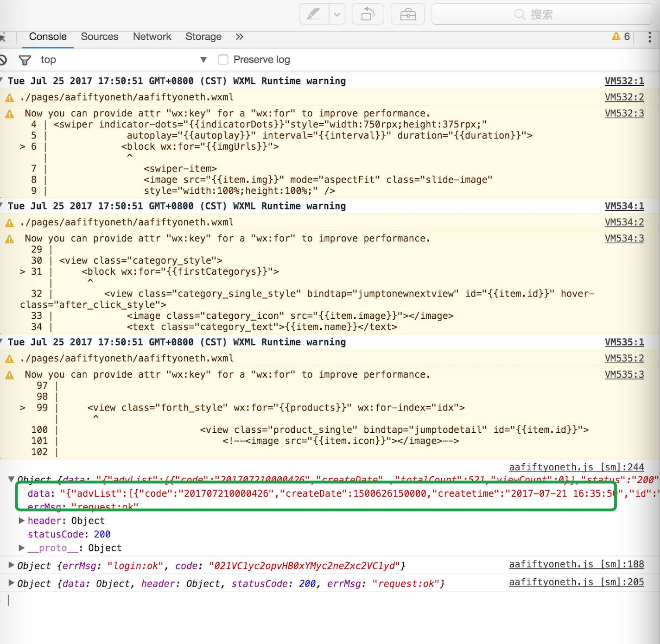Click the filter funnel icon
Screen dimensions: 660x644
click(25, 60)
